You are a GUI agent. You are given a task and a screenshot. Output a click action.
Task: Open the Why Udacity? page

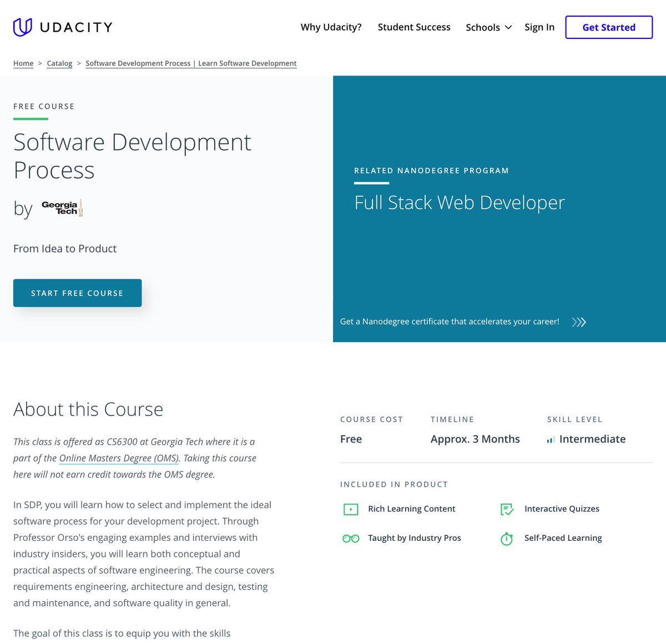pyautogui.click(x=331, y=27)
